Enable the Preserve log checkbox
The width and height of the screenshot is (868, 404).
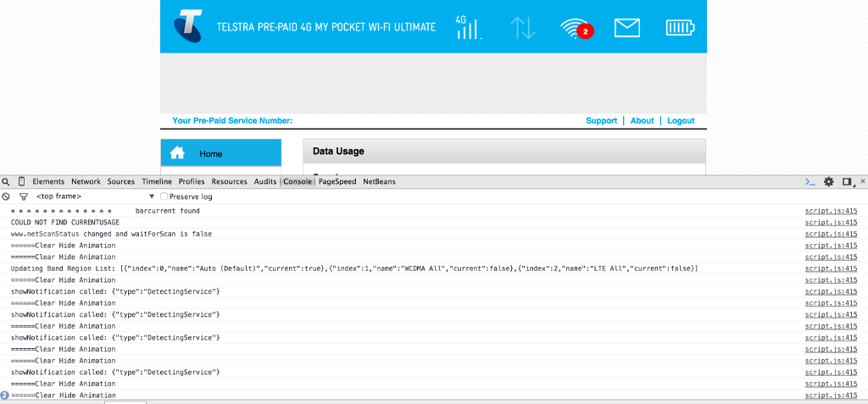point(164,196)
